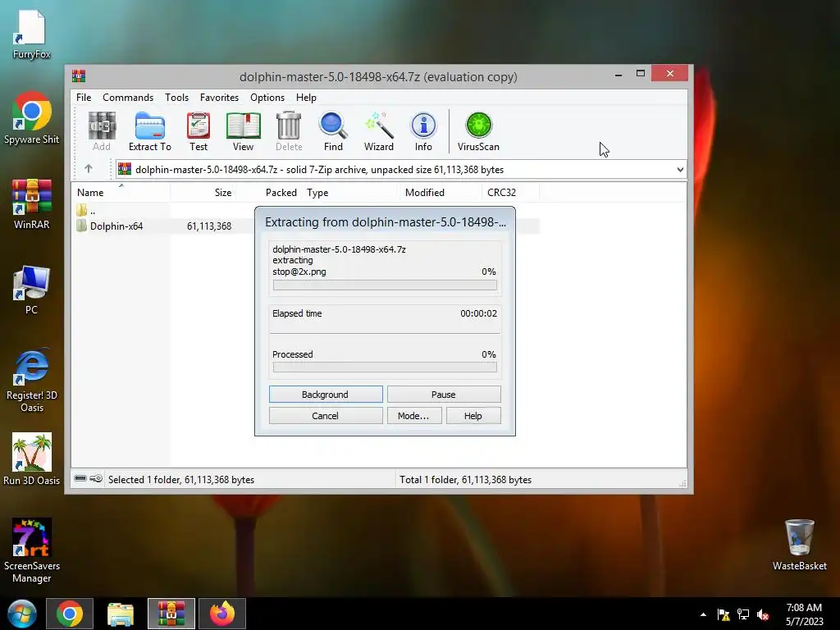Click 'Total 1 folder, 61,113,368 bytes' status text
The image size is (840, 630).
point(466,479)
